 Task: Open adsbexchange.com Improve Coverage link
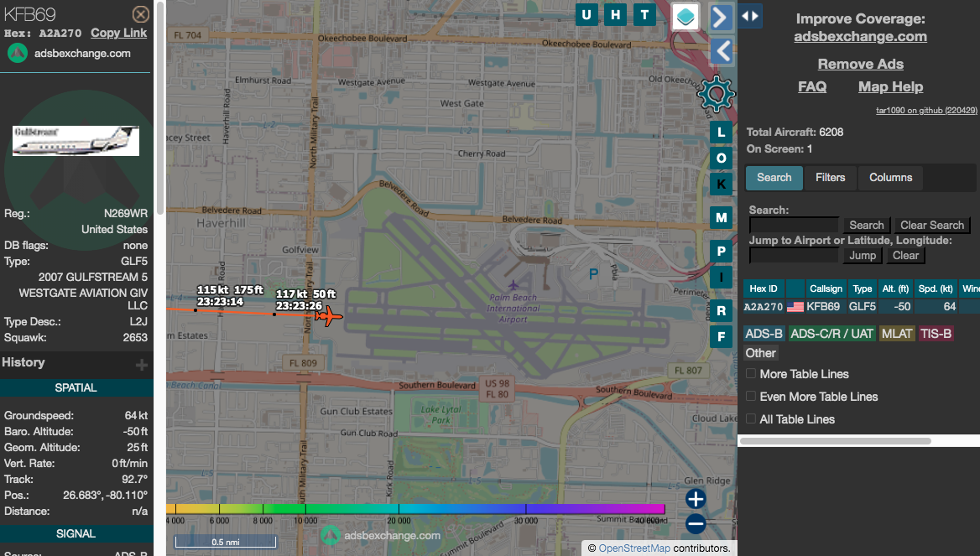[860, 37]
